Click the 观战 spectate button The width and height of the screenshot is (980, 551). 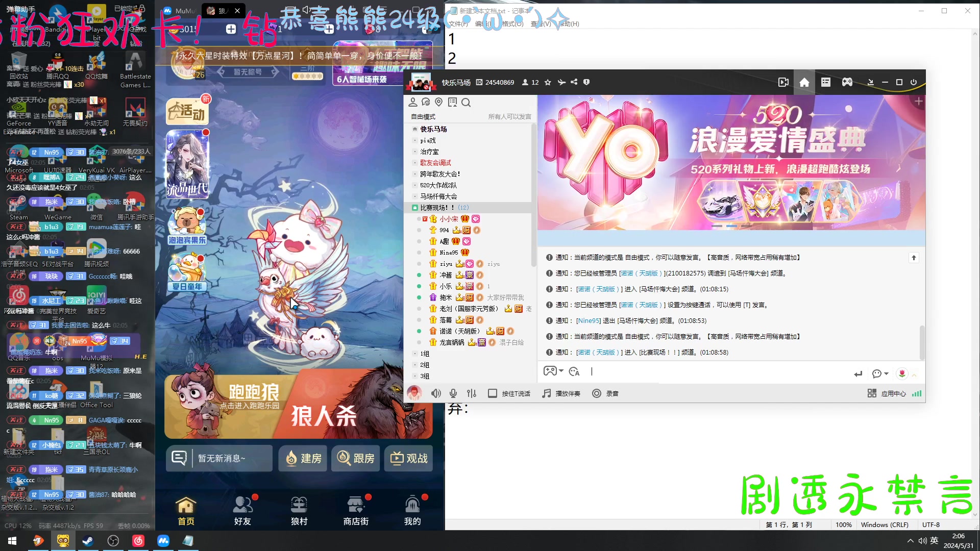click(409, 458)
